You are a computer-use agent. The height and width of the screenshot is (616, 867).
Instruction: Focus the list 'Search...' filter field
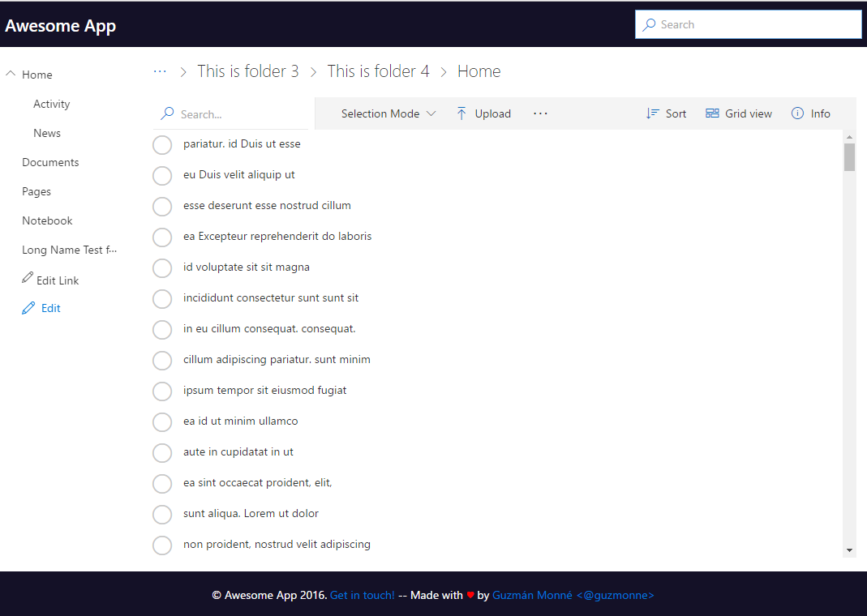[x=231, y=113]
